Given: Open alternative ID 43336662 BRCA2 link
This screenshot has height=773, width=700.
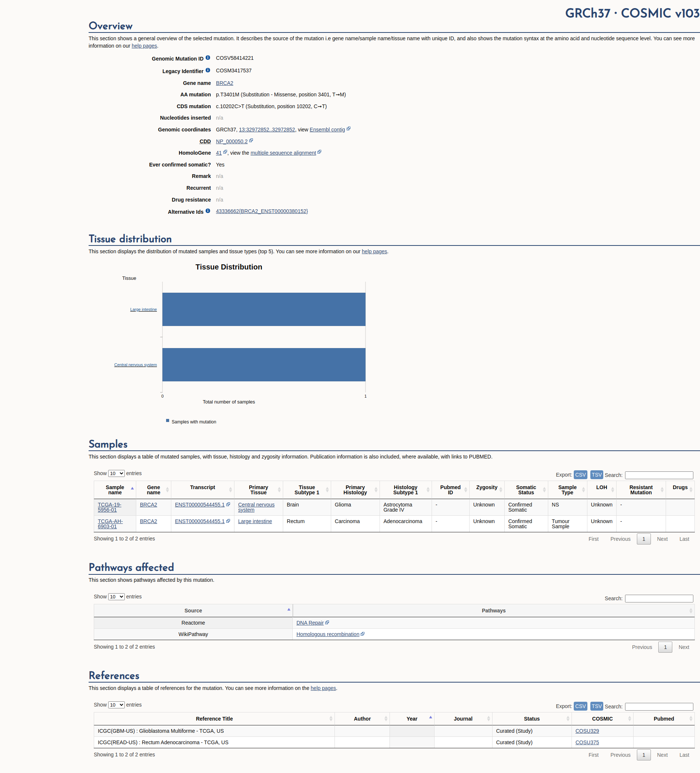Looking at the screenshot, I should click(262, 211).
